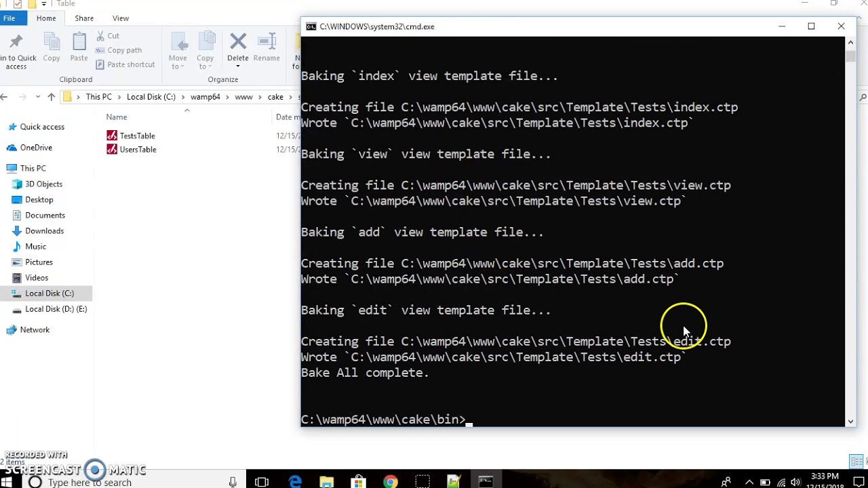The image size is (868, 488).
Task: Click the Delete X icon
Action: 238,41
